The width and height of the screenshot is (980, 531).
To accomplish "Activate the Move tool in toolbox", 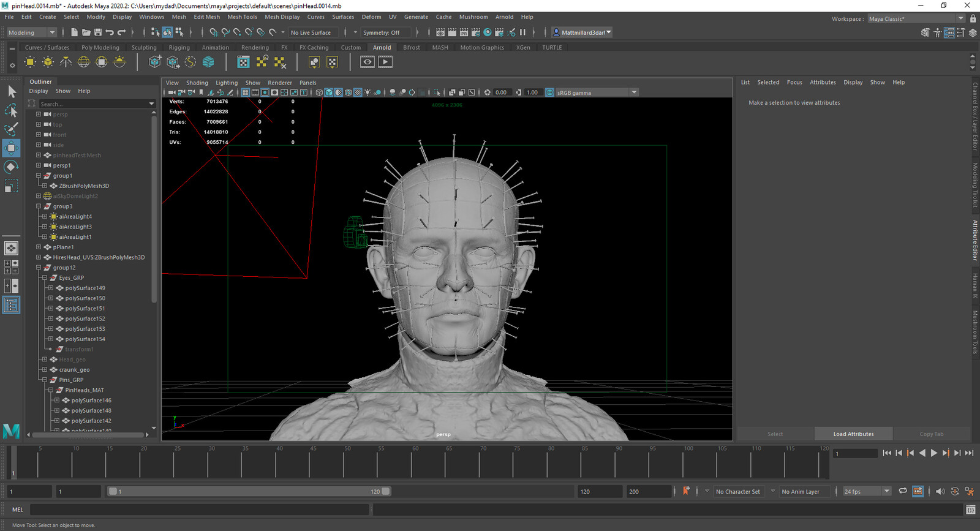I will coord(12,148).
